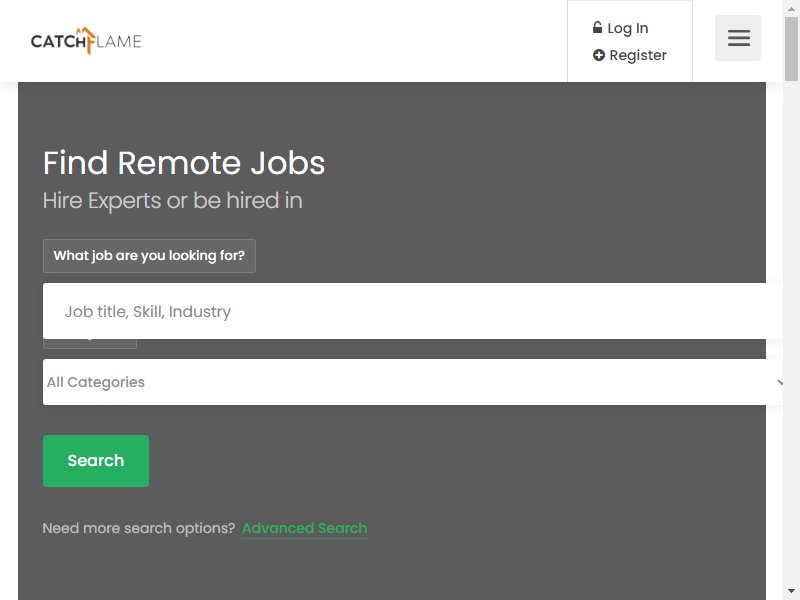Open the Register page
800x600 pixels.
tap(638, 55)
